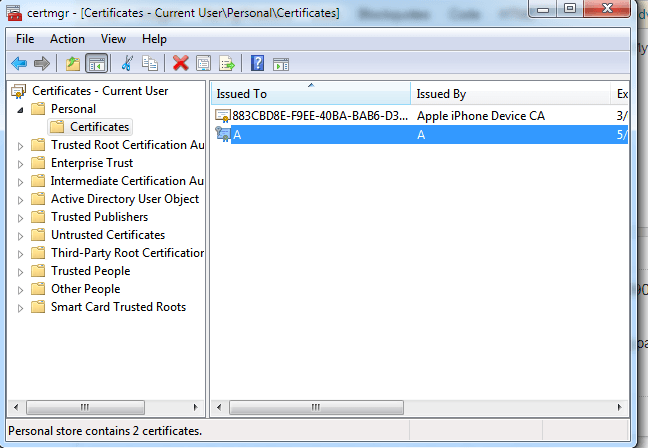648x448 pixels.
Task: Collapse the Personal folder tree node
Action: [20, 109]
